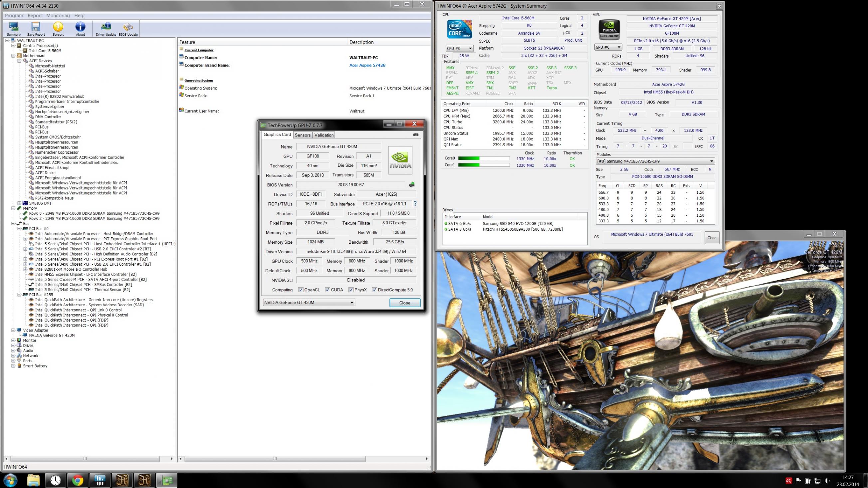Click GPU-Z screenshot camera icon
The width and height of the screenshot is (868, 488).
coord(416,135)
